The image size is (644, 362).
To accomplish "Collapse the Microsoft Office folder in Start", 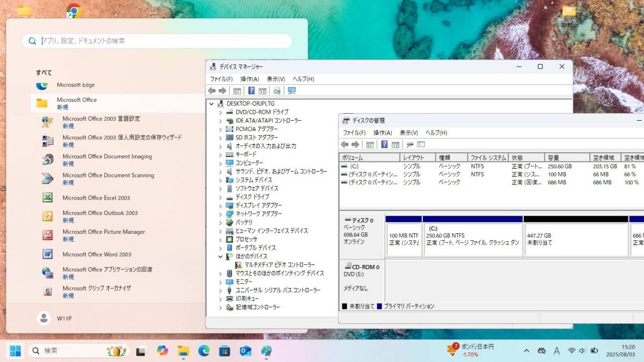I will [x=118, y=103].
